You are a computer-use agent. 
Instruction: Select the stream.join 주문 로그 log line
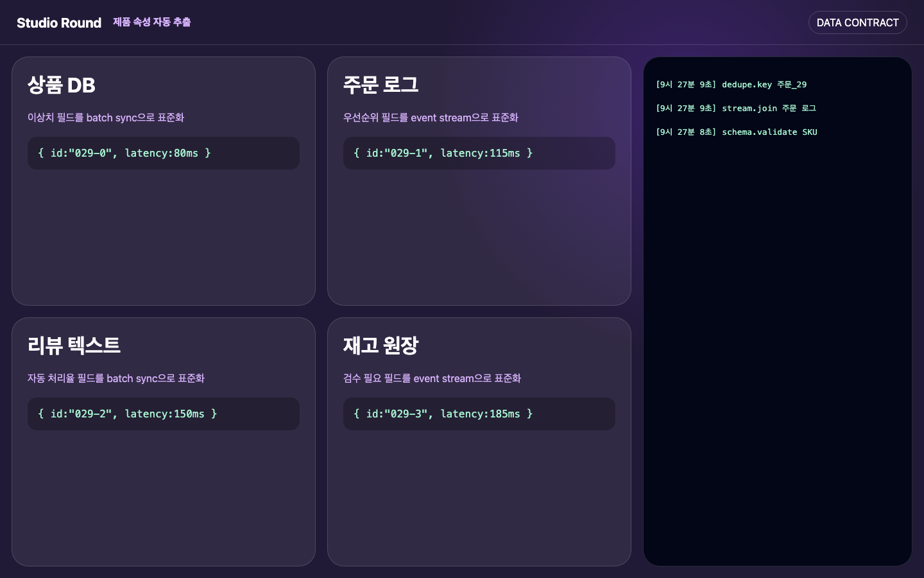736,108
